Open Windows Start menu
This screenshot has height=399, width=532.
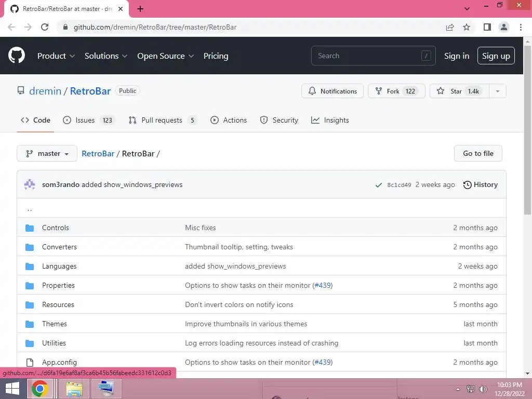(12, 389)
